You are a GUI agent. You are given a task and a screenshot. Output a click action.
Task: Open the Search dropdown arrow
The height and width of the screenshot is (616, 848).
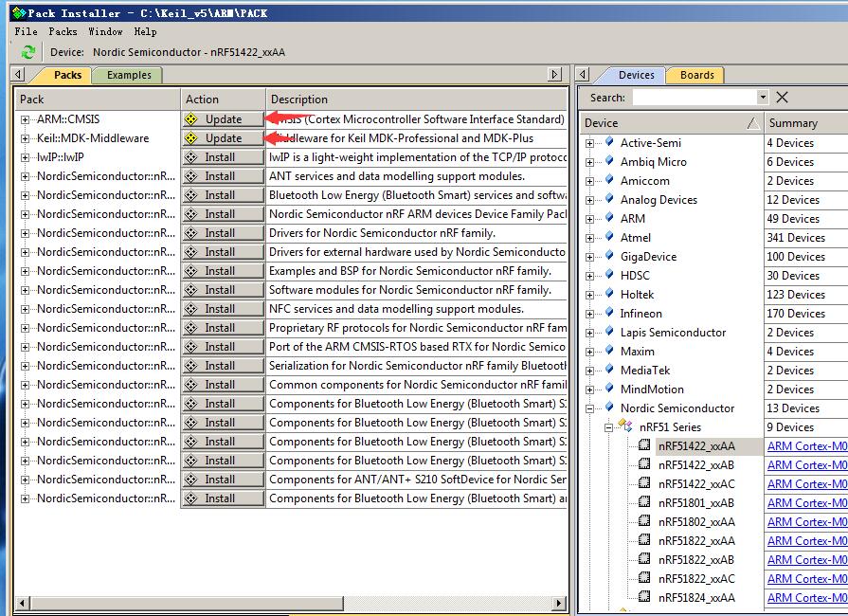[x=763, y=98]
